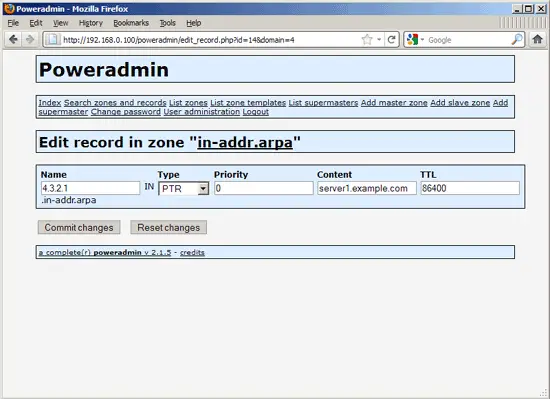Open the List zones link
550x399 pixels.
[188, 103]
